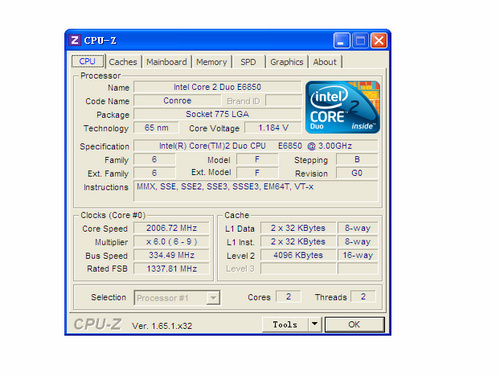
Task: Click the Model value field
Action: tap(257, 159)
